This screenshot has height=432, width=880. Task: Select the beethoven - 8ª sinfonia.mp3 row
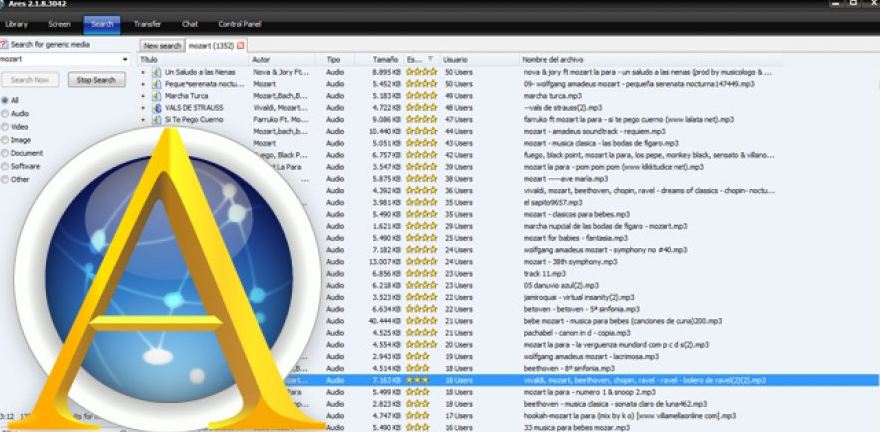[x=569, y=368]
